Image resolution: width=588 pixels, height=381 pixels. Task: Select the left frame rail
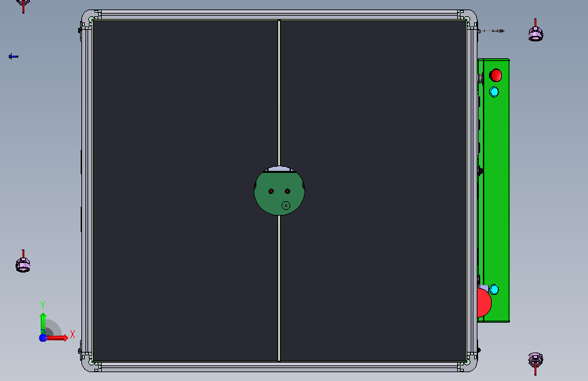point(87,191)
